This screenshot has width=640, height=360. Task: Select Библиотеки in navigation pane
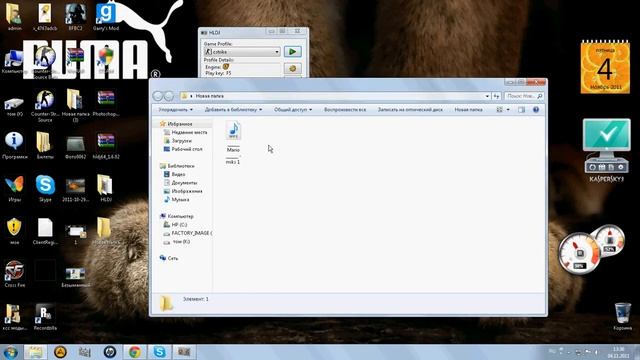[180, 166]
